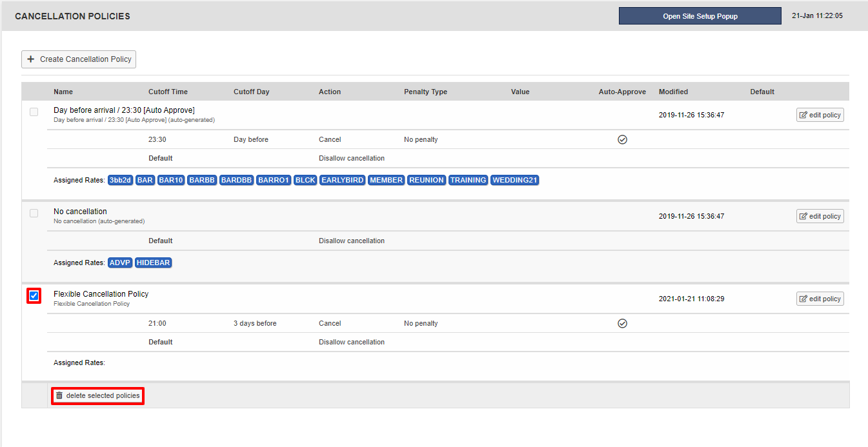Open Site Setup Popup

[700, 16]
